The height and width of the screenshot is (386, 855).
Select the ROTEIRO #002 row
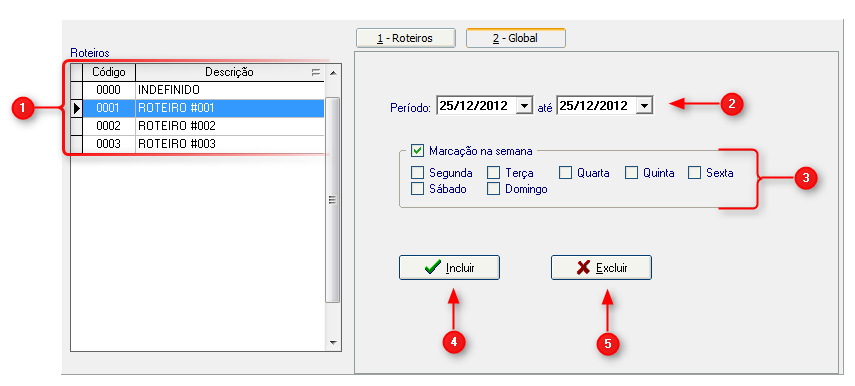(198, 126)
